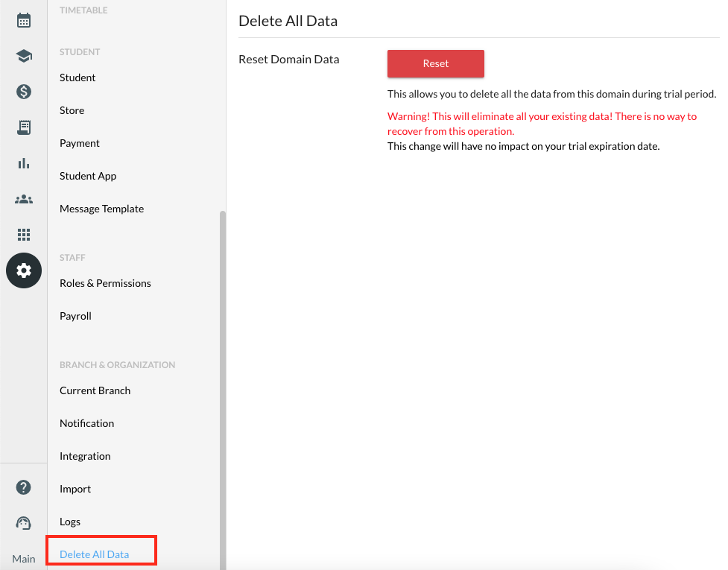Click Delete All Data menu item

[x=95, y=554]
